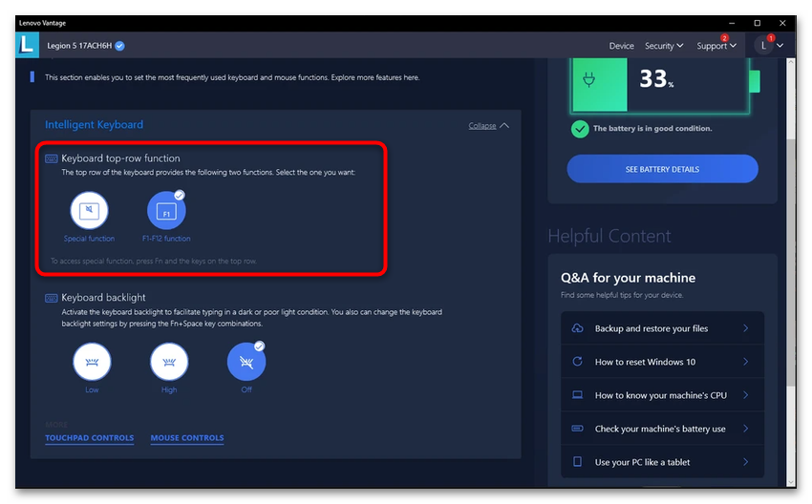The width and height of the screenshot is (812, 504).
Task: Click the battery charging plug icon
Action: click(588, 79)
